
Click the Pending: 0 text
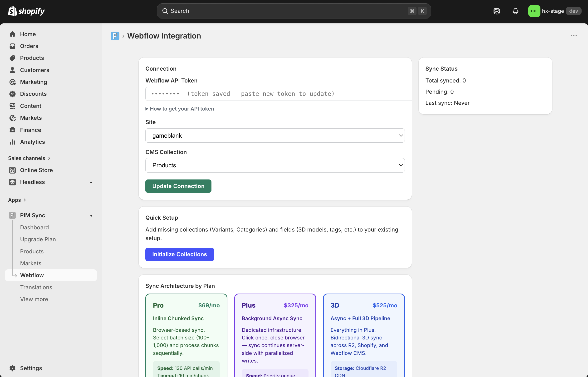tap(439, 92)
